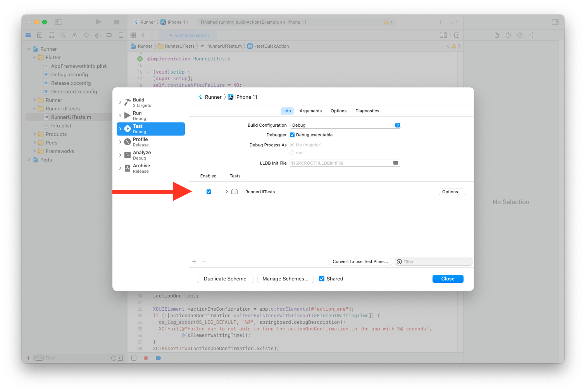Open the Report navigator icon
The width and height of the screenshot is (586, 392).
121,35
